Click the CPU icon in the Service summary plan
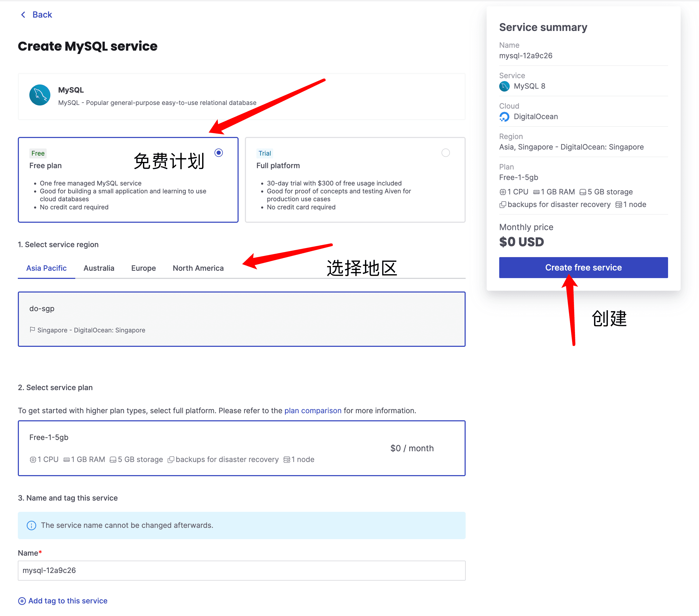The width and height of the screenshot is (699, 616). coord(503,192)
